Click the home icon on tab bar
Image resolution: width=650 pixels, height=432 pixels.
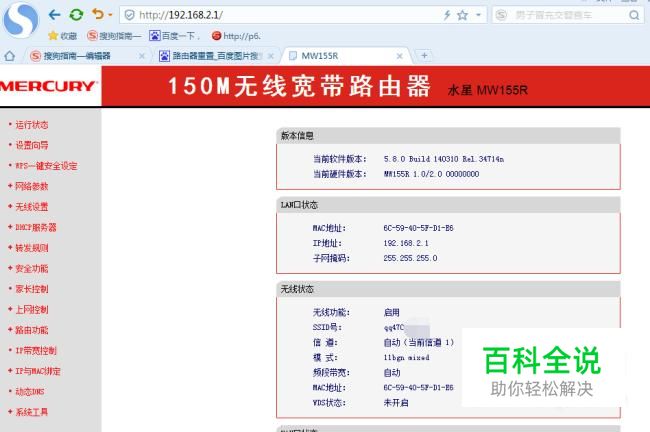pos(10,56)
